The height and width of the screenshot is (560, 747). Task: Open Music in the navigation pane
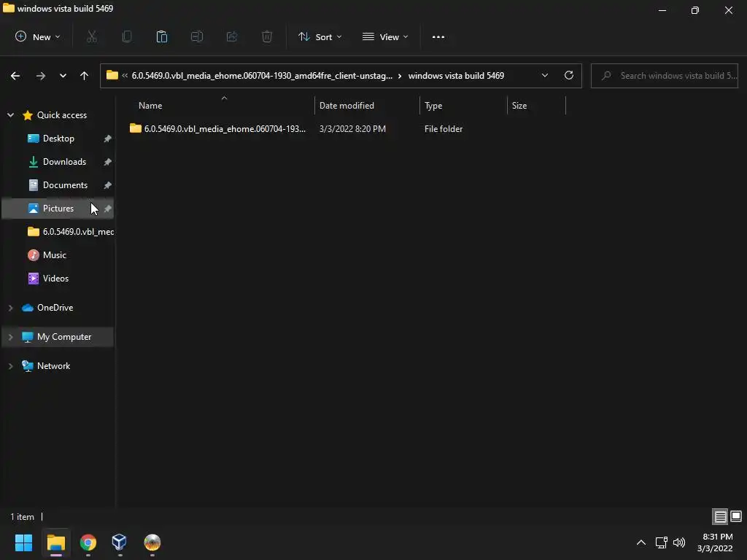tap(54, 255)
